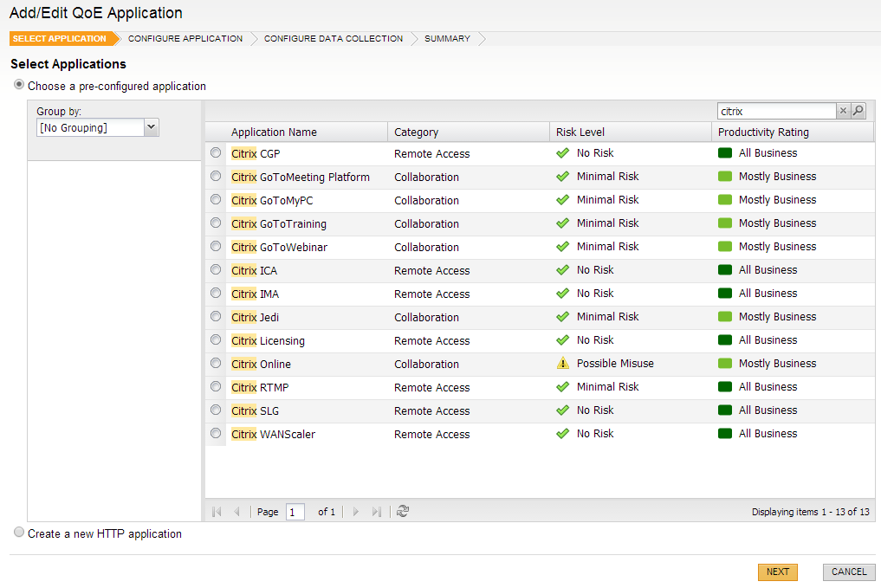
Task: Sort by Application Name column header
Action: pos(274,132)
